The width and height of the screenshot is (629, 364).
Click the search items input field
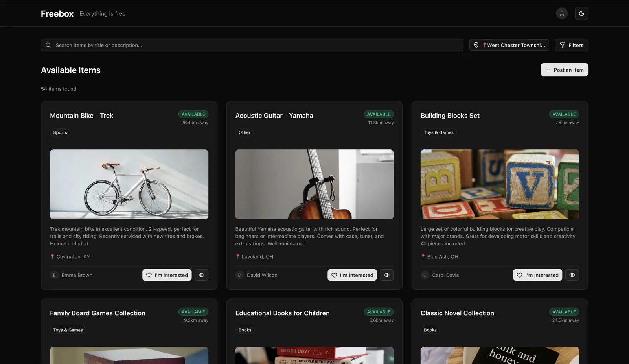(252, 45)
